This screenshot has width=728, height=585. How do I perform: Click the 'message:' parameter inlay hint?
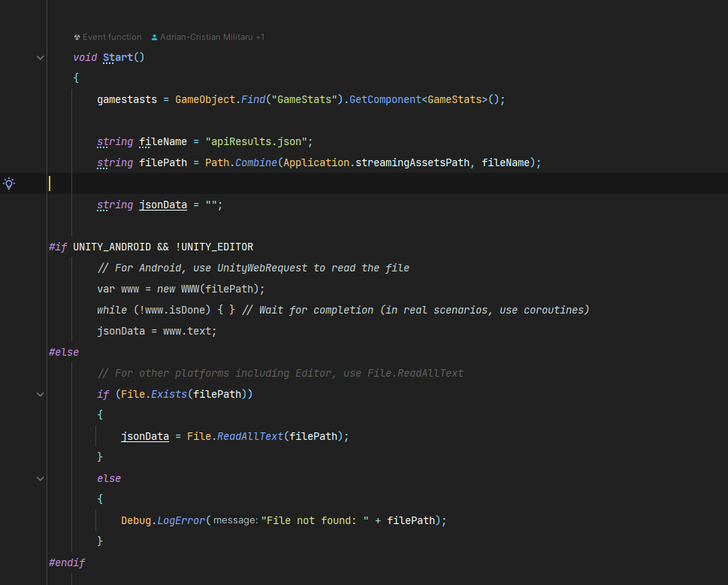pos(235,520)
